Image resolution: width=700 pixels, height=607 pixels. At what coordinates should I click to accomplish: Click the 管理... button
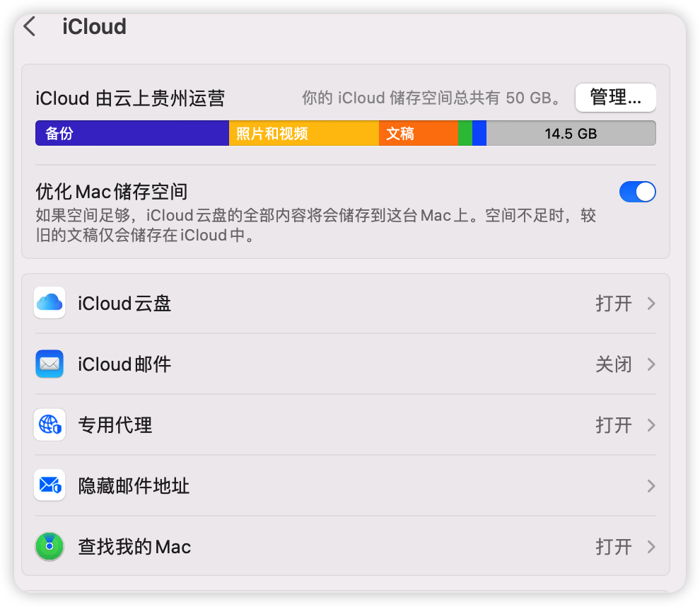(x=615, y=98)
